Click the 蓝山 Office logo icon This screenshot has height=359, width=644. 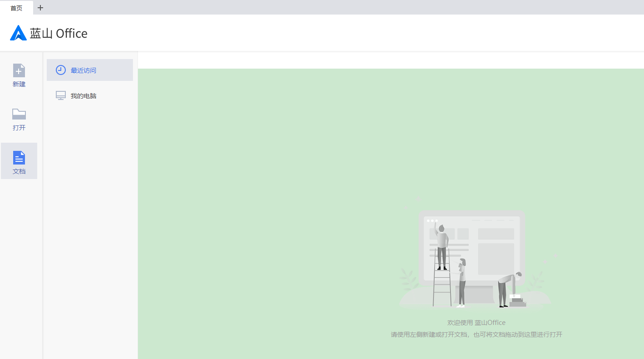click(x=18, y=33)
